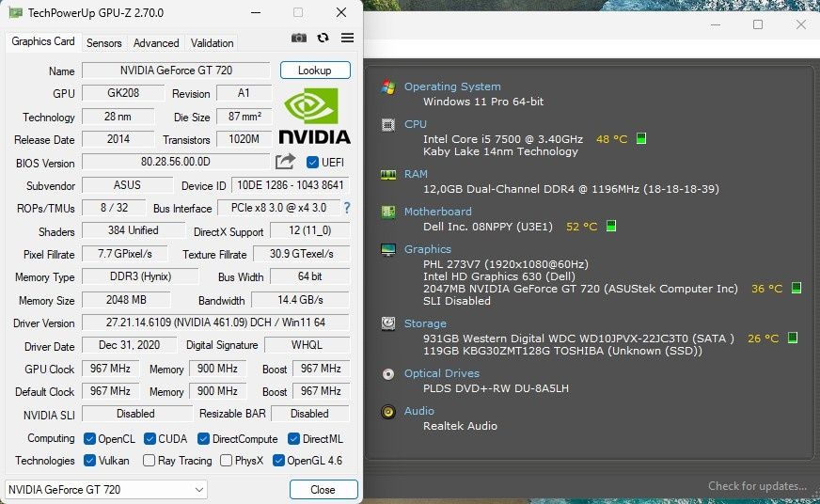Click Windows 11 Pro 64-bit text in Speccy
820x504 pixels.
pos(483,102)
